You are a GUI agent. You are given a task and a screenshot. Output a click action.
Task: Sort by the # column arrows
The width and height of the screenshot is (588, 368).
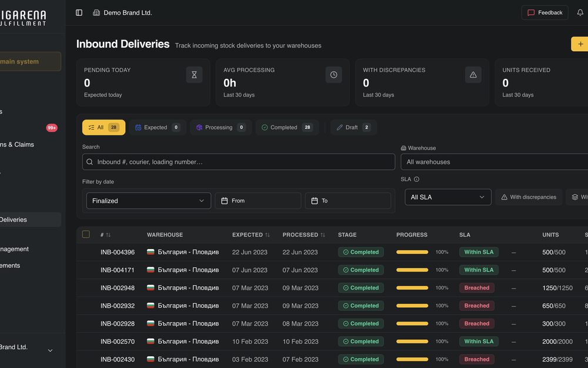pyautogui.click(x=108, y=235)
